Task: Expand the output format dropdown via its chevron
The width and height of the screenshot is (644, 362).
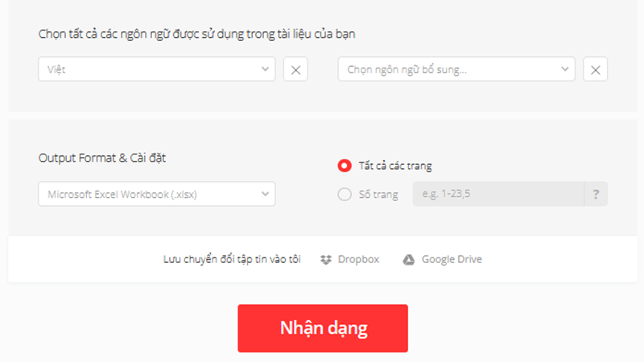Action: 265,194
